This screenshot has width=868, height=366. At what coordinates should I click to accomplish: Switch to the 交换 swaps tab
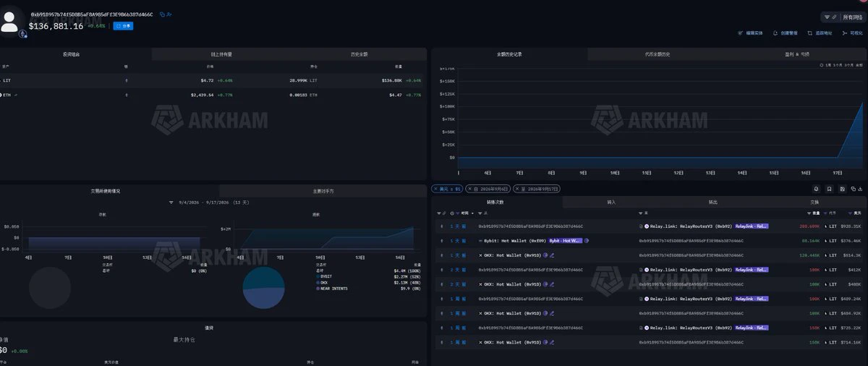(814, 202)
